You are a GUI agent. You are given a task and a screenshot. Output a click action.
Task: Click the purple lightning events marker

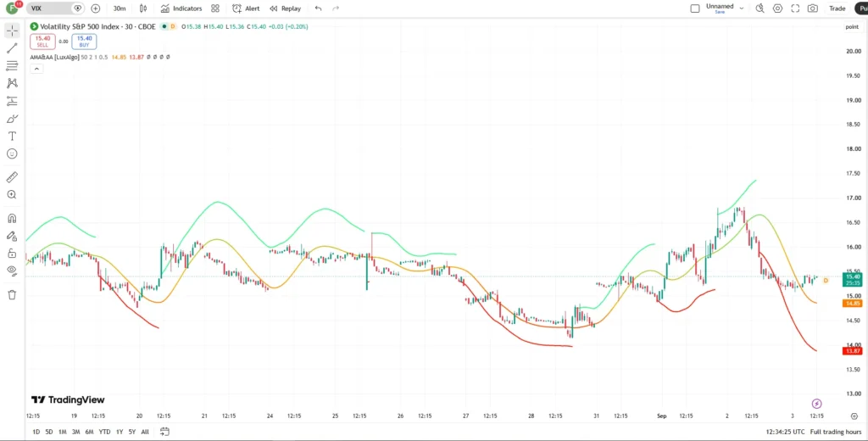pyautogui.click(x=816, y=404)
